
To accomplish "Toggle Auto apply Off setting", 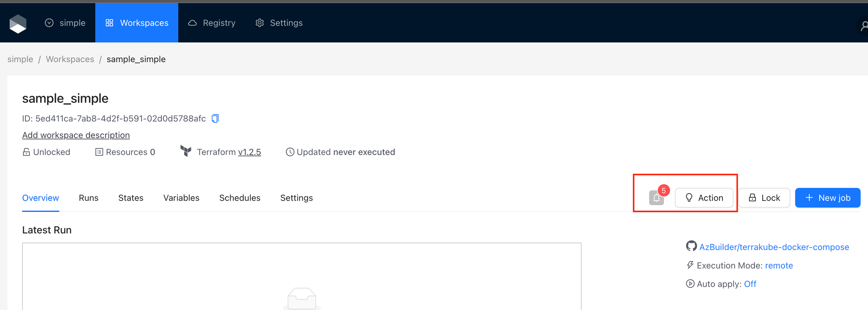I will pyautogui.click(x=750, y=284).
